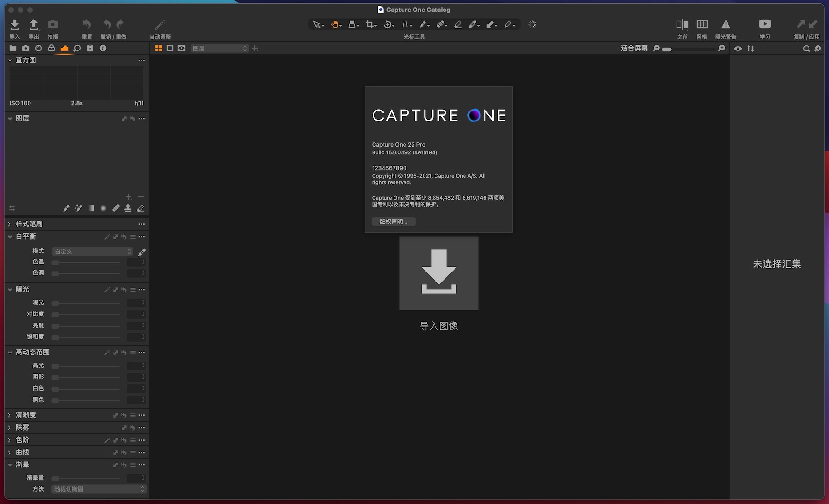Switch to grid multi-view mode
829x504 pixels.
click(159, 48)
